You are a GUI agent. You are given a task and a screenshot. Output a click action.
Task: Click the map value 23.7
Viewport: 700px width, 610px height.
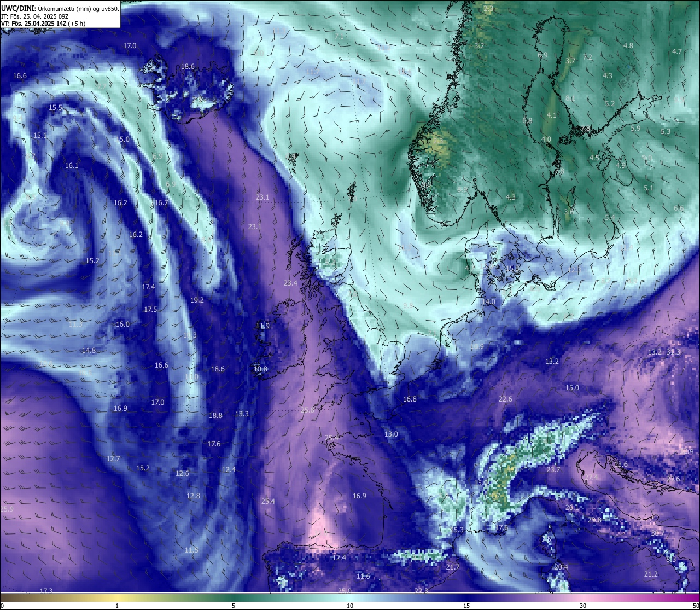point(553,470)
